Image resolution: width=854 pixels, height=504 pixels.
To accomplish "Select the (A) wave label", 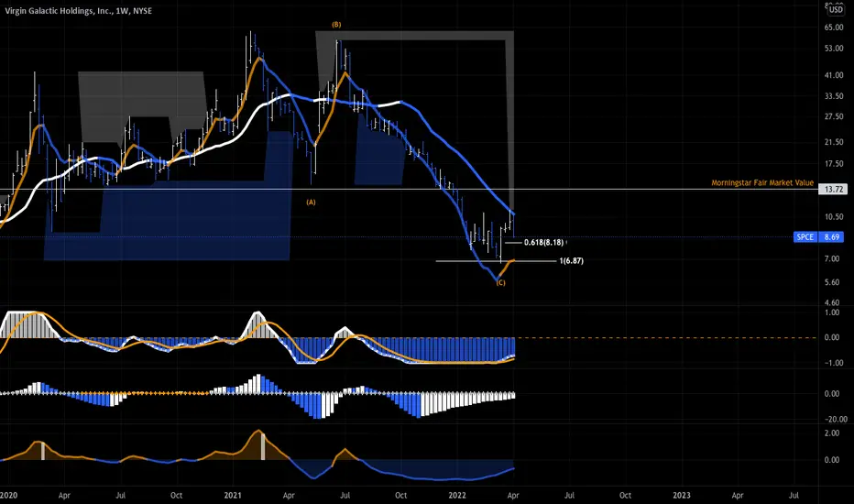I will pos(311,203).
